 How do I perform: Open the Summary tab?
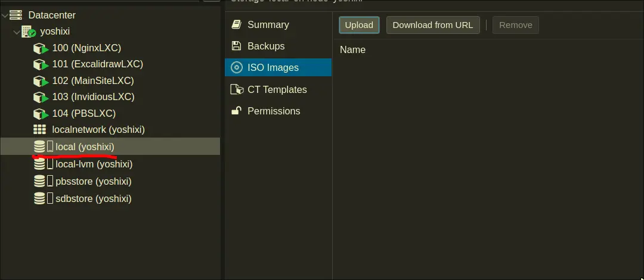268,24
